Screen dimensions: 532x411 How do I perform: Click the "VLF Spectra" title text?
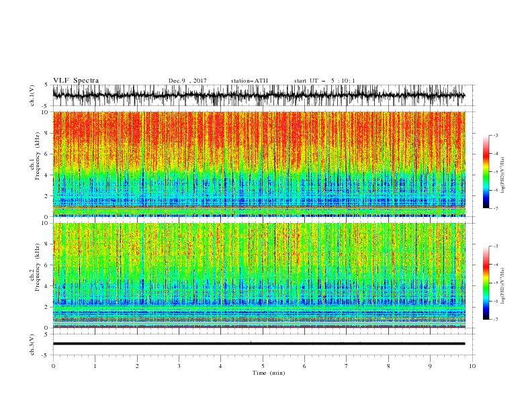[x=76, y=81]
